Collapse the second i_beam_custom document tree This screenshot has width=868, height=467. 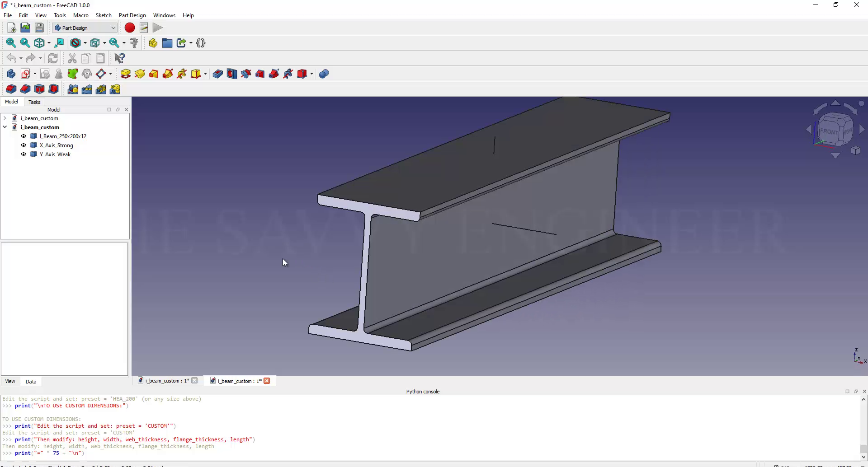[x=5, y=127]
